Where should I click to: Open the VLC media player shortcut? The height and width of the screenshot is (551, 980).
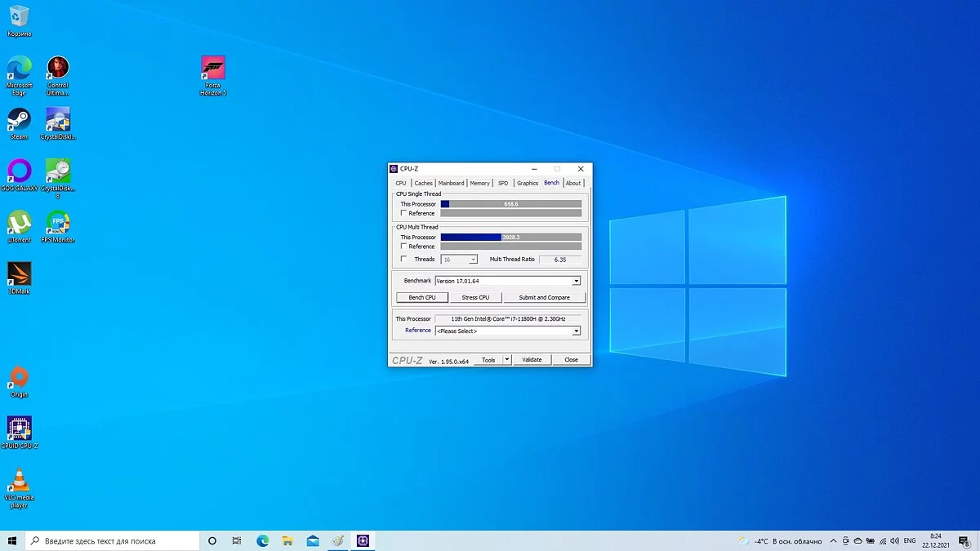point(19,480)
